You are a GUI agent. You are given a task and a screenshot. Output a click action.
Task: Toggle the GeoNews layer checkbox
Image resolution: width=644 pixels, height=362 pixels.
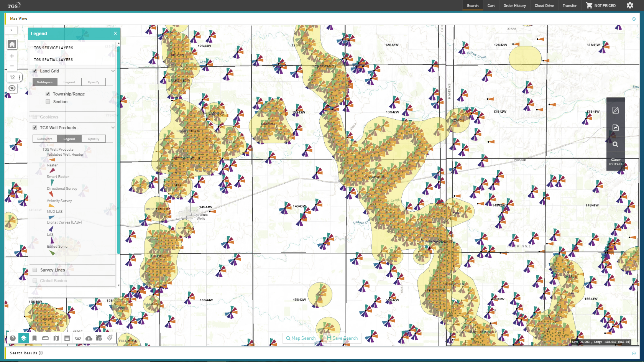pyautogui.click(x=35, y=117)
